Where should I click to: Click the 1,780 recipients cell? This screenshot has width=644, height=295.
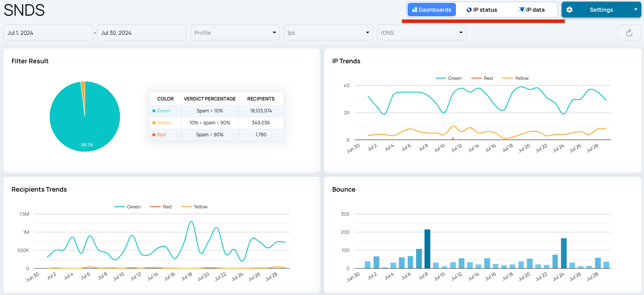coord(261,135)
